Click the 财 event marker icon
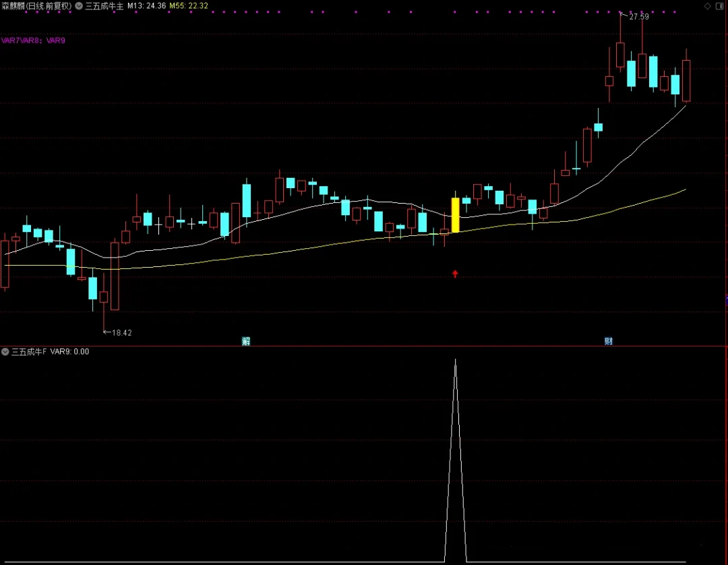The image size is (728, 565). point(609,341)
